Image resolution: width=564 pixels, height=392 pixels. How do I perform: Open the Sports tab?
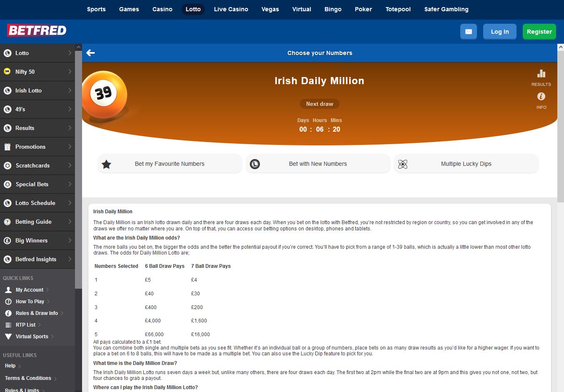pos(96,9)
